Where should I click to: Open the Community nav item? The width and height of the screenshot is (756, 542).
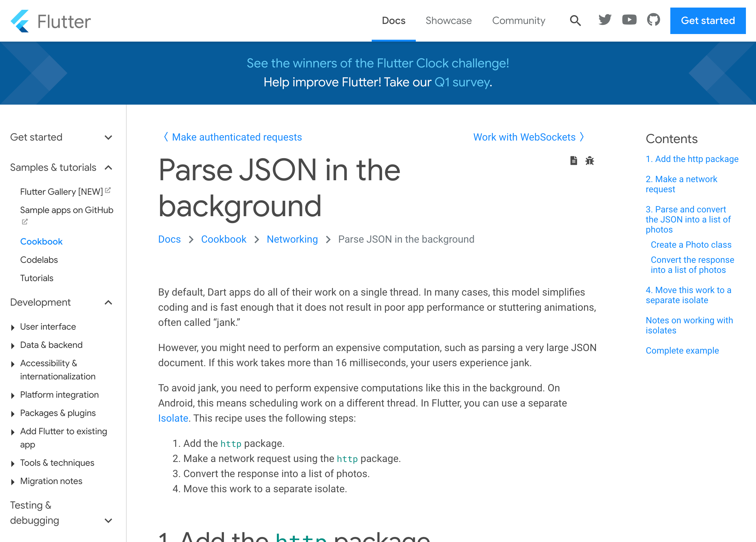click(518, 21)
